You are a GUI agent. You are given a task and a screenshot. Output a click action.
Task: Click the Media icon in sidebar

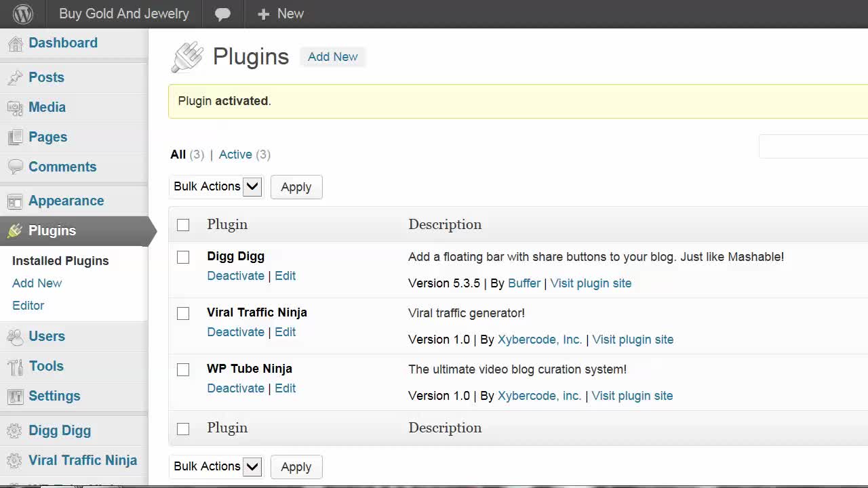(15, 108)
